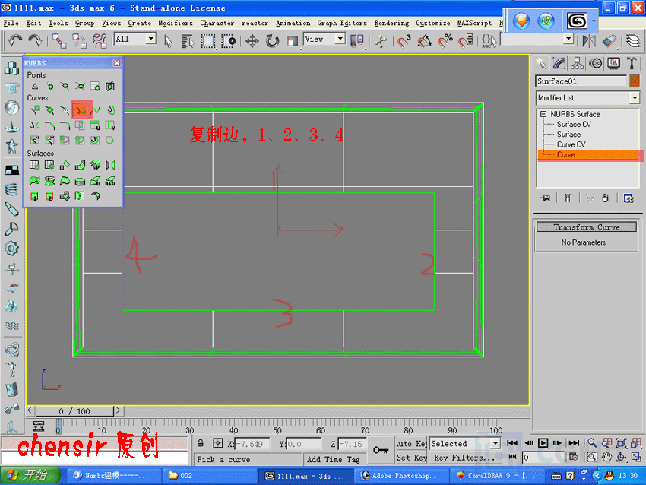Click Add Time Tag field
Viewport: 646px width, 485px height.
(334, 459)
